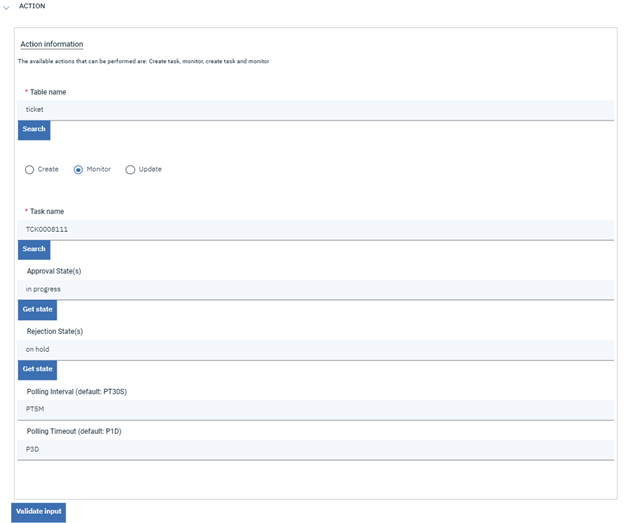Screen dimensions: 624x523
Task: Focus the Task name field containing TCK0008111
Action: coord(315,229)
